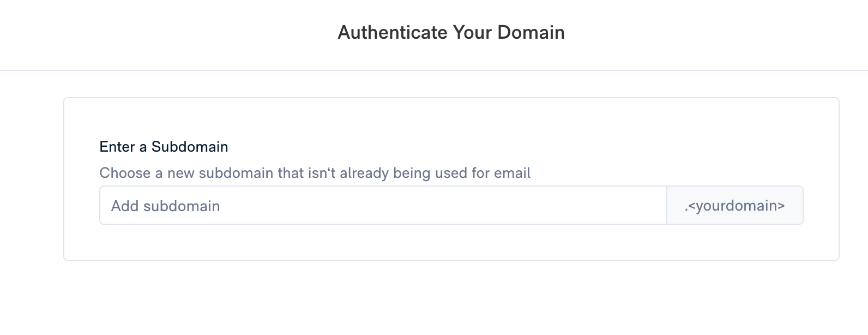
Task: Click the subdomain helper description text
Action: 315,174
